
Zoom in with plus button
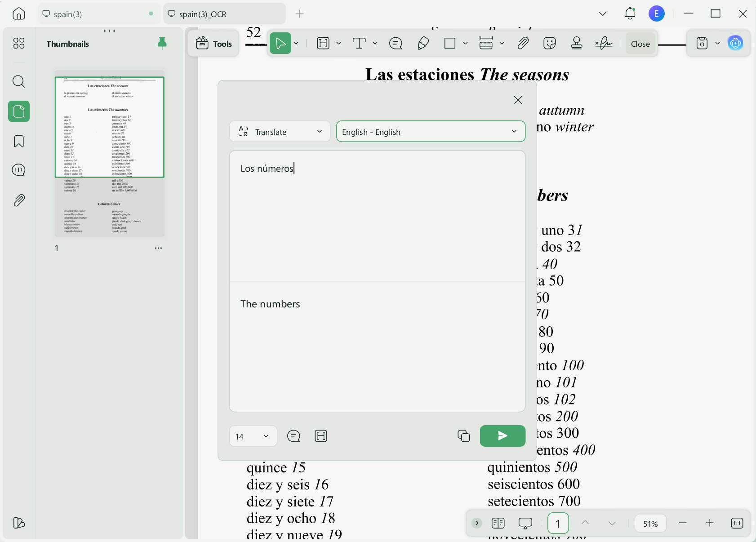pyautogui.click(x=710, y=523)
